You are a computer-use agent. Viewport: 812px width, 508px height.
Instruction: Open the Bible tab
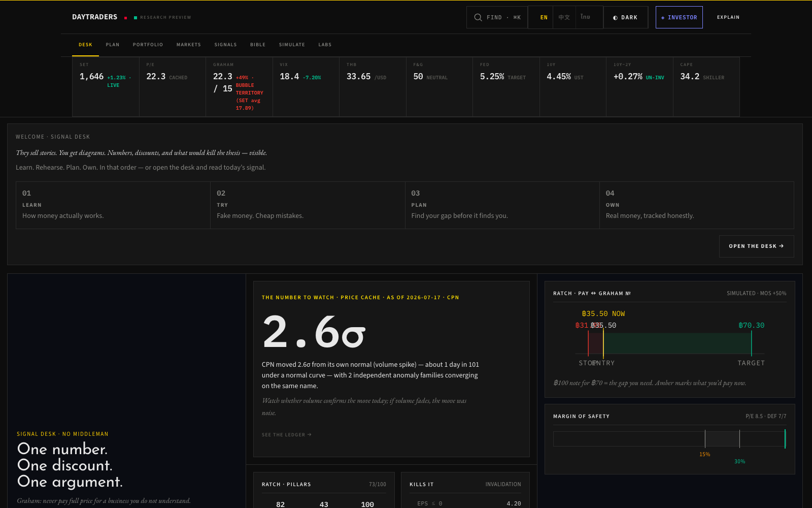[x=258, y=45]
